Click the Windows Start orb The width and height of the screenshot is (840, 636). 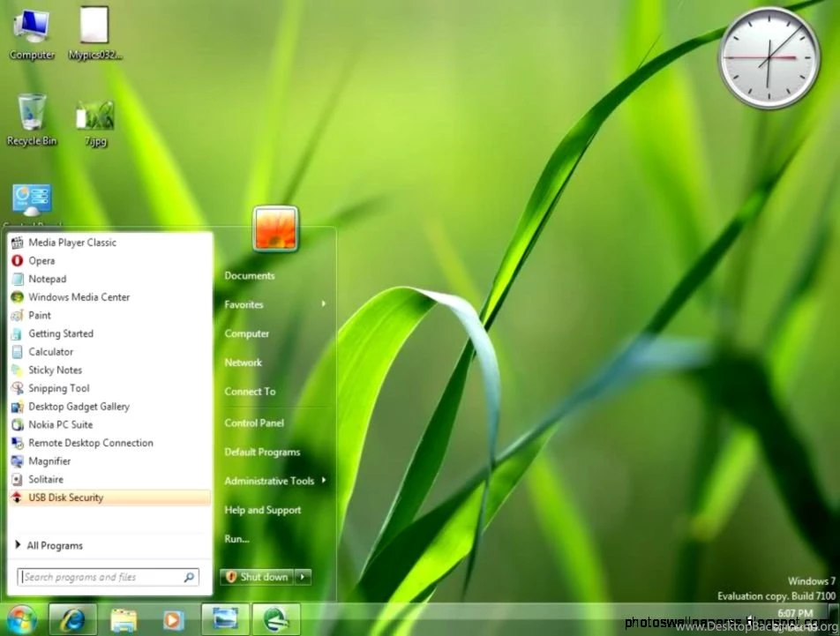coord(21,620)
